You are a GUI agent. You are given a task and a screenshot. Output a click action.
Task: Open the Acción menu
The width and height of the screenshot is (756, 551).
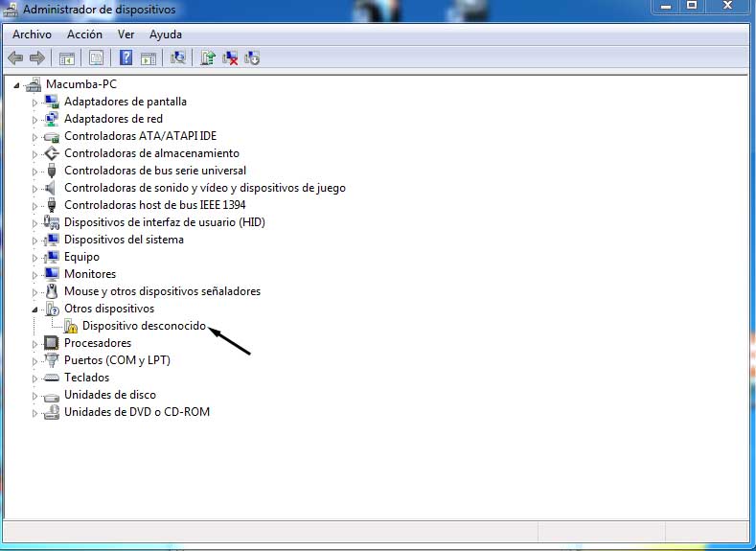(x=84, y=34)
